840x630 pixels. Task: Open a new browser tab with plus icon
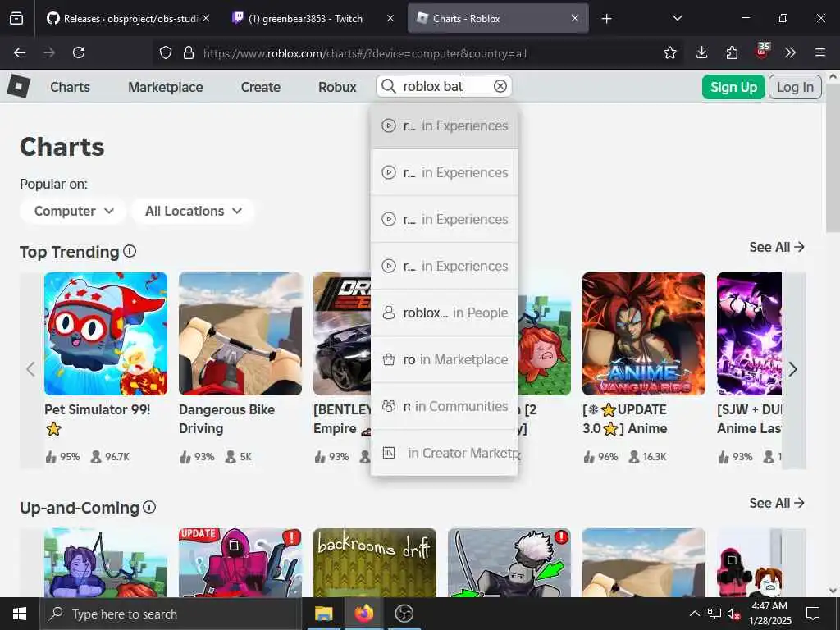point(606,19)
